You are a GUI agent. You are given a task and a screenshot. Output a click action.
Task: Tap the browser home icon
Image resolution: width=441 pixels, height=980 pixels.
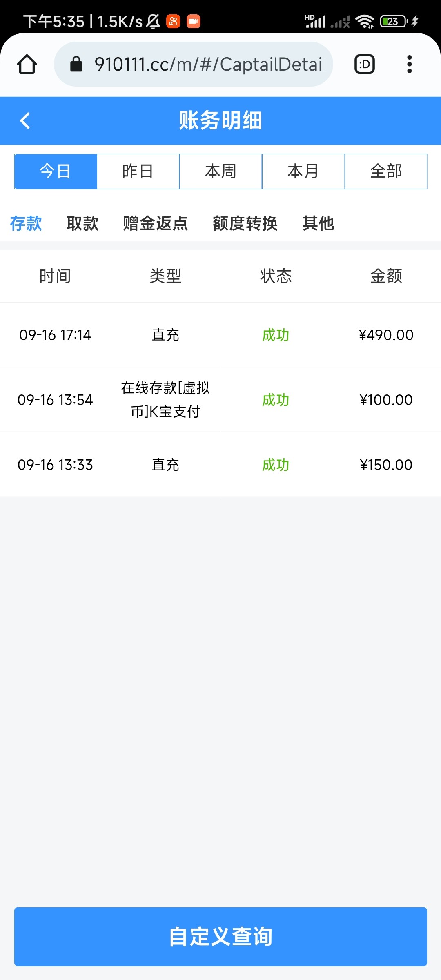(x=27, y=64)
